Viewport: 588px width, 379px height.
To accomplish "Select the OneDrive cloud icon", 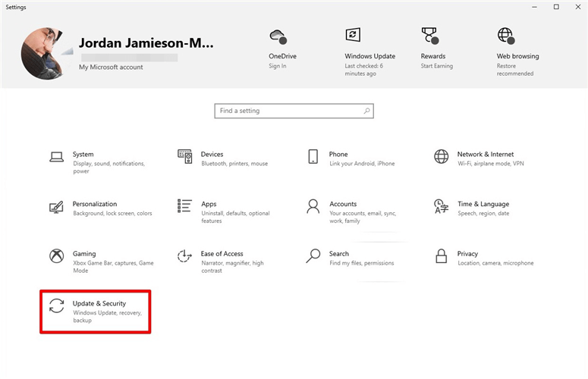I will pyautogui.click(x=278, y=36).
